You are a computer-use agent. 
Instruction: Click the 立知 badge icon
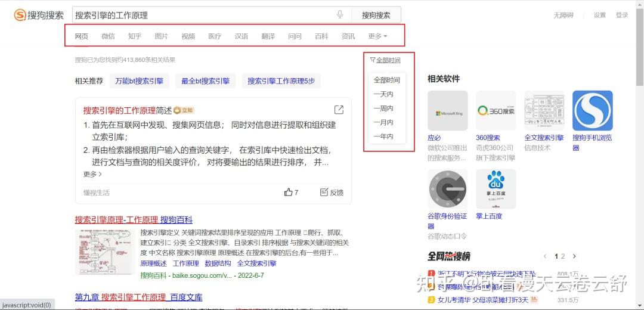(184, 110)
